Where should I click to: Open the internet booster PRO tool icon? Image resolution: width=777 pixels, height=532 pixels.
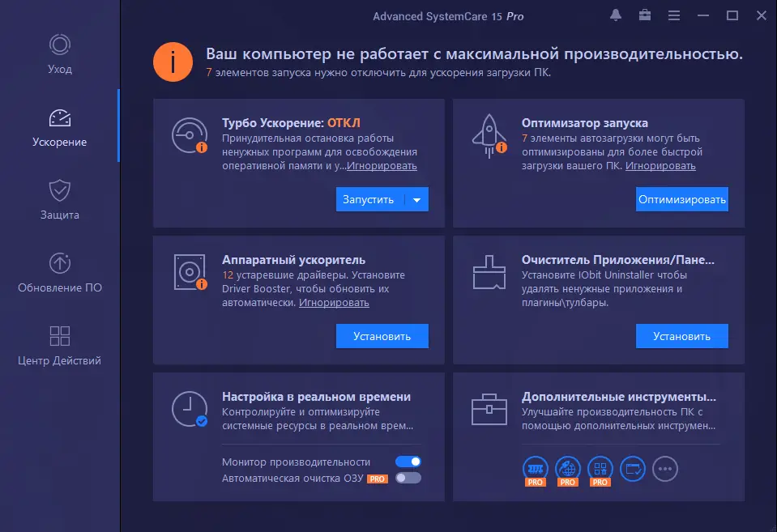(568, 470)
